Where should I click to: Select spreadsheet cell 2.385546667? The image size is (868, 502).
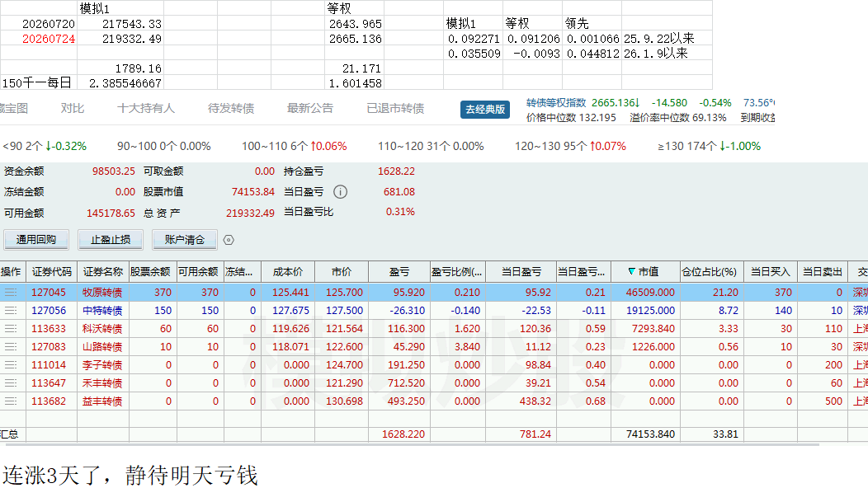tap(120, 83)
